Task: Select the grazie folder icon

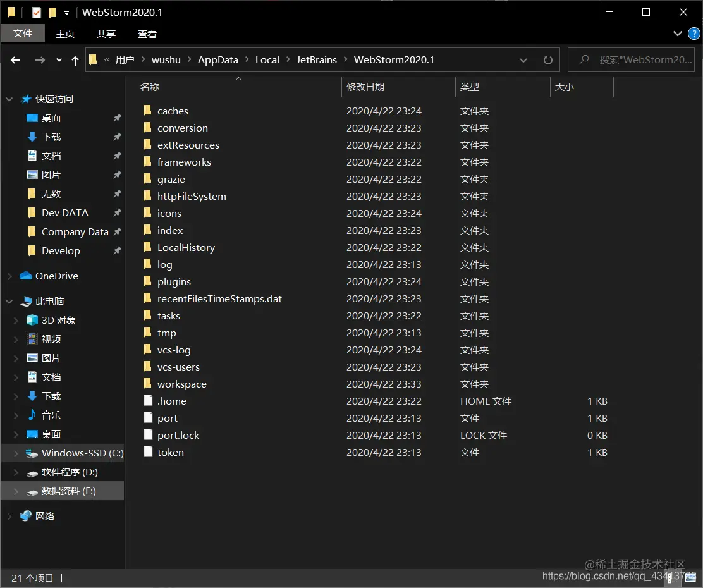Action: (147, 178)
